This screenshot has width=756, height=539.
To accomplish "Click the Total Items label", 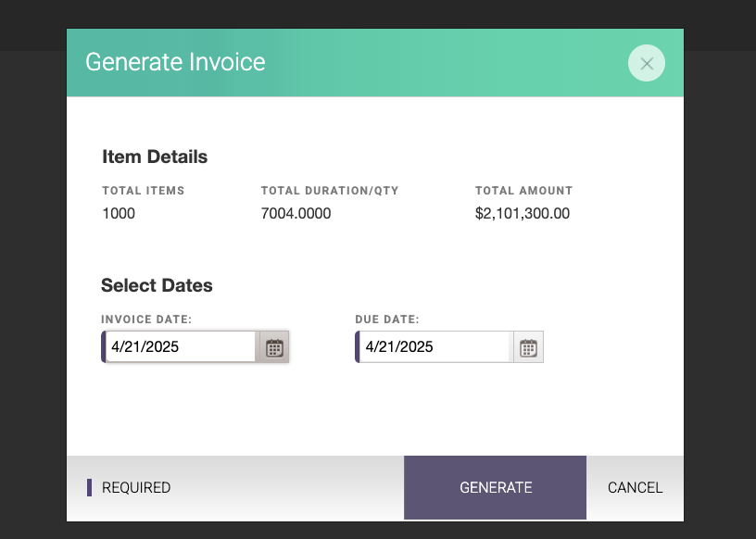I will [144, 191].
